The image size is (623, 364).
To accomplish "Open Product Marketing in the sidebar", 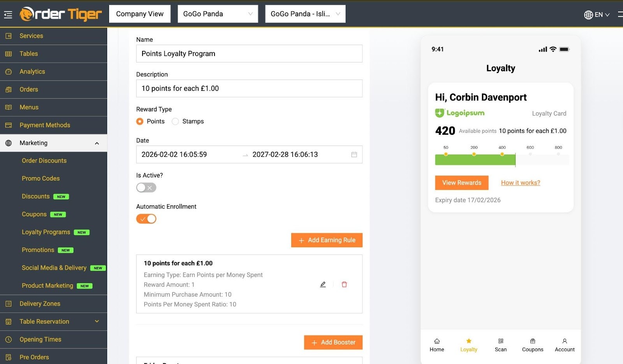I will coord(47,286).
